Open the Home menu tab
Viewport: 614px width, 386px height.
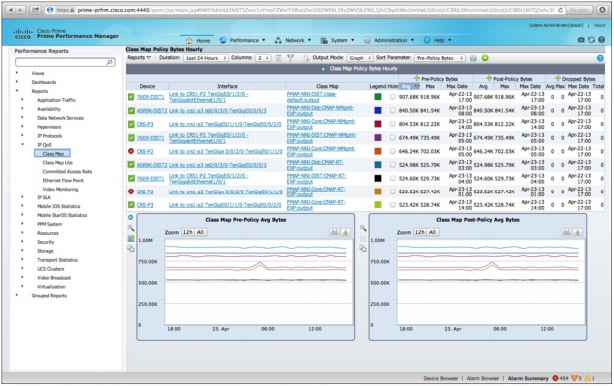click(x=198, y=40)
